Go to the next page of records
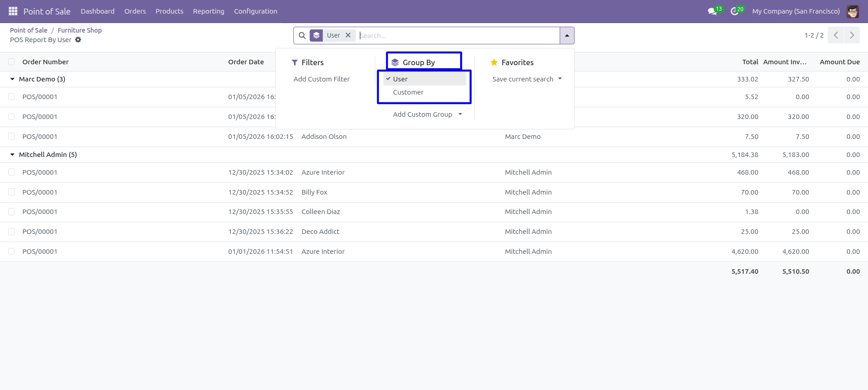Viewport: 868px width, 390px height. (852, 35)
